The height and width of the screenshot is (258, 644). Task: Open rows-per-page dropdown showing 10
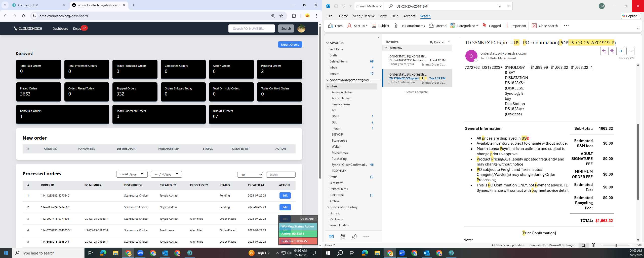coord(250,175)
